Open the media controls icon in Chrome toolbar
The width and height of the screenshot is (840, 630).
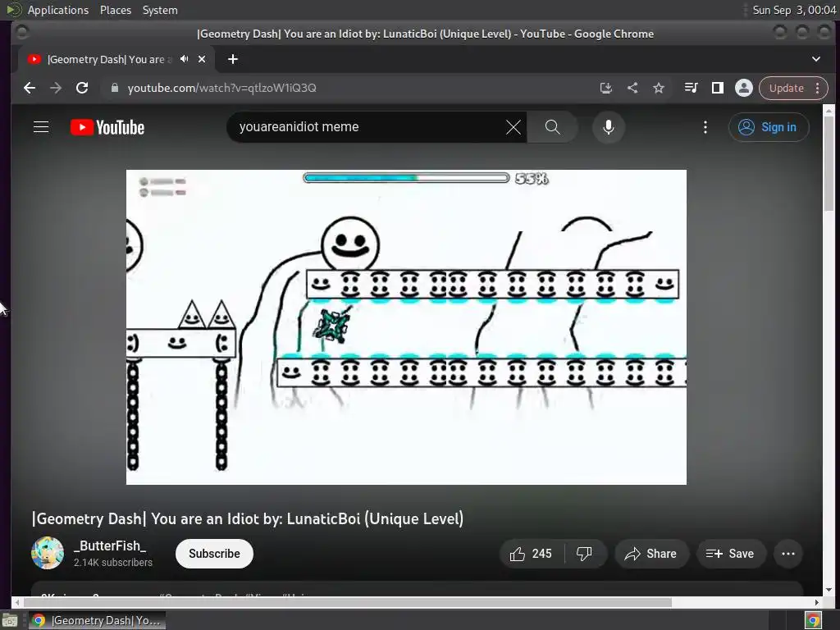[691, 88]
